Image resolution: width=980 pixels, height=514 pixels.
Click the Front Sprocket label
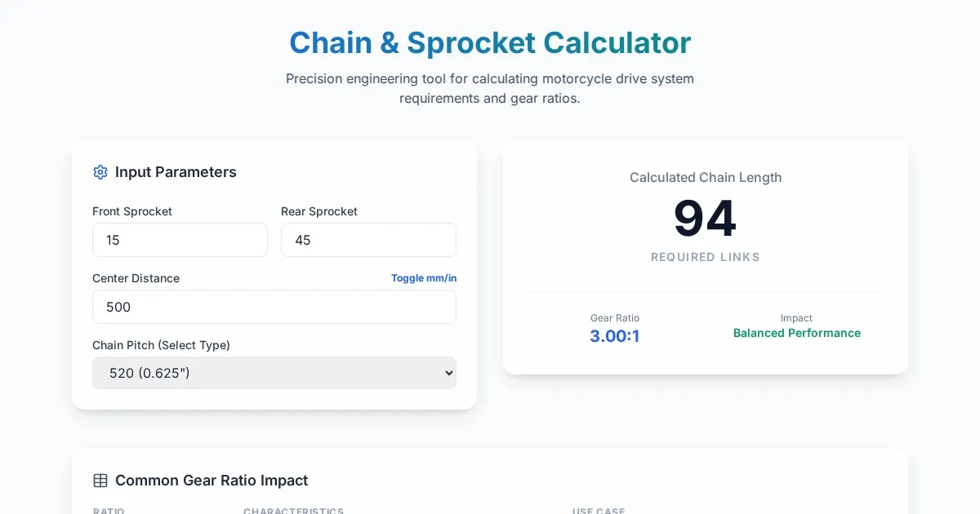pyautogui.click(x=132, y=211)
